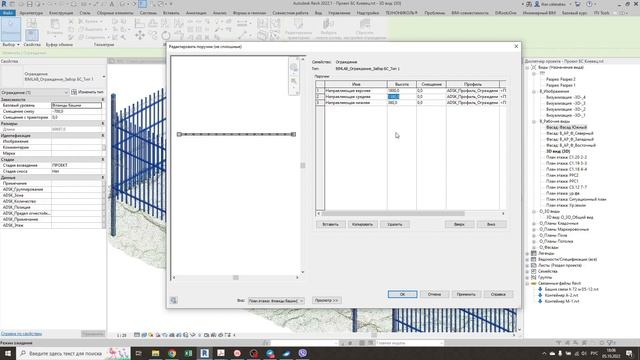
Task: Expand the Семейства node
Action: click(527, 271)
